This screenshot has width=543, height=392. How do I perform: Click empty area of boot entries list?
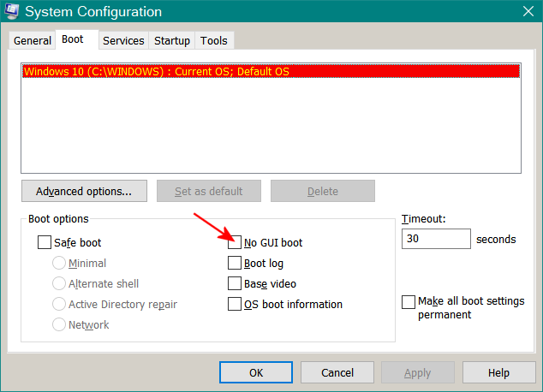coord(271,127)
